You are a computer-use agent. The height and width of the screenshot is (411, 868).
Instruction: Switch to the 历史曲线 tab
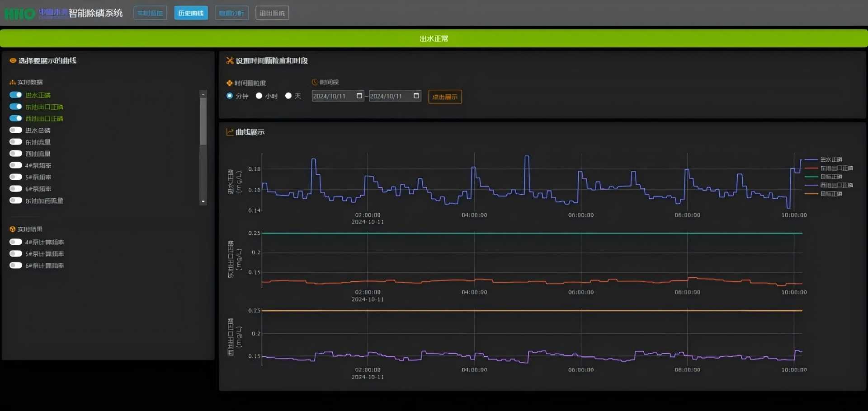pyautogui.click(x=191, y=13)
